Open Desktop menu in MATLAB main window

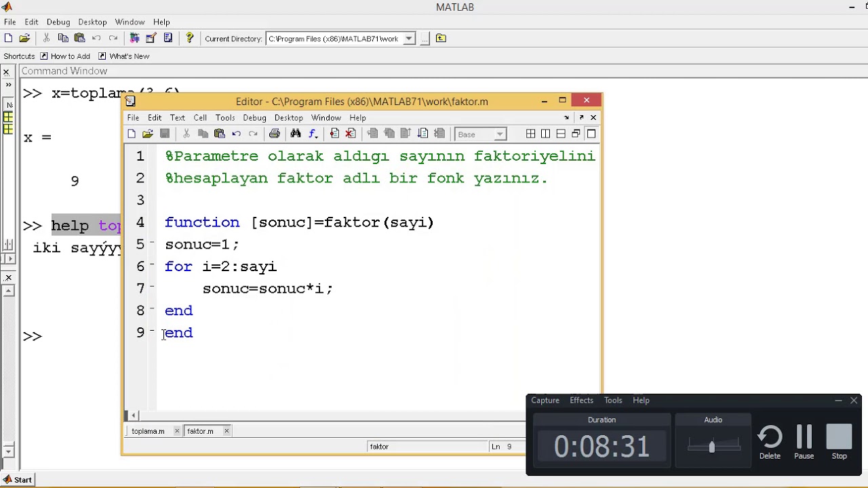pos(92,22)
